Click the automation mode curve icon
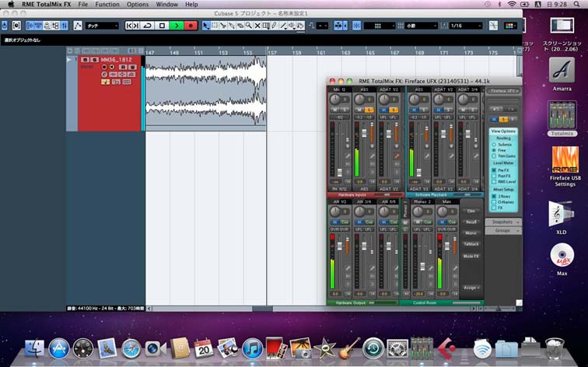The width and height of the screenshot is (588, 367). 78,26
